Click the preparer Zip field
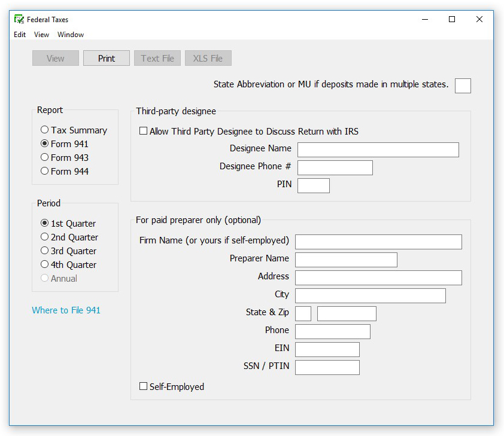The width and height of the screenshot is (504, 436). coord(347,314)
